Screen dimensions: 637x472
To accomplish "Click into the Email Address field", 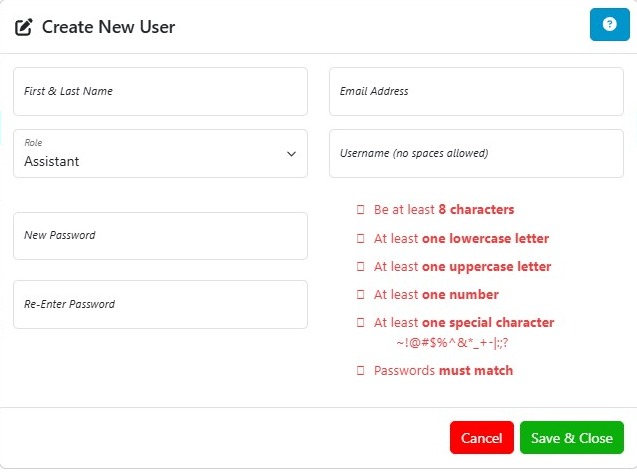I will coord(476,91).
